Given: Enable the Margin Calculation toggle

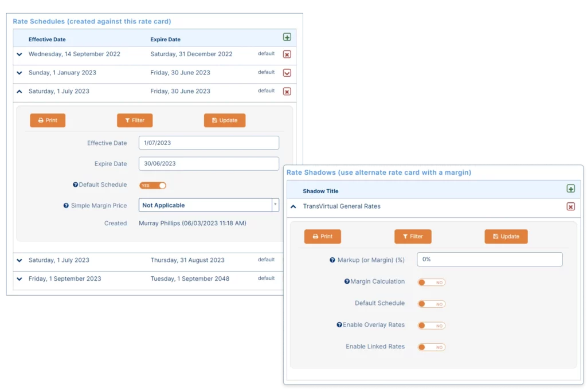Looking at the screenshot, I should pyautogui.click(x=431, y=282).
